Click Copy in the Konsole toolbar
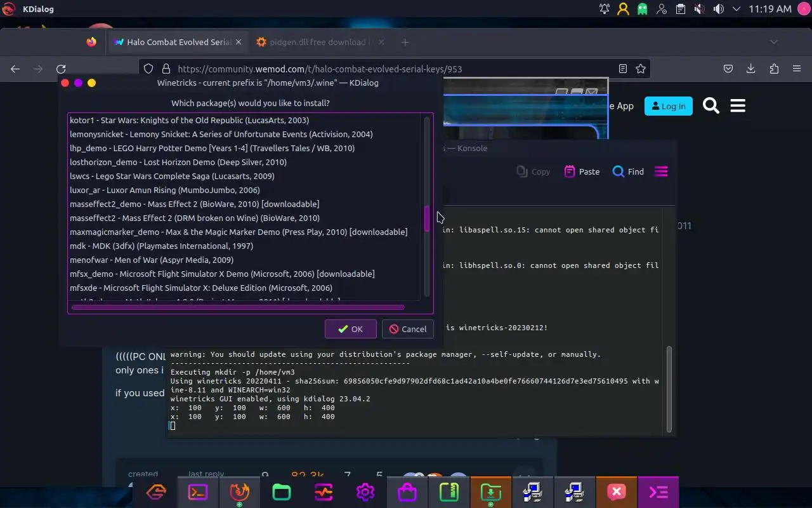The width and height of the screenshot is (812, 508). coord(534,171)
